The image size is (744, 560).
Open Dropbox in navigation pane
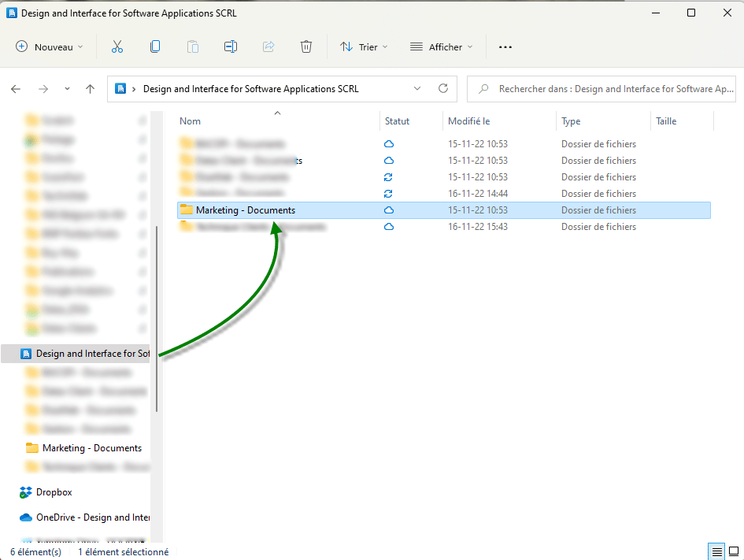point(46,492)
